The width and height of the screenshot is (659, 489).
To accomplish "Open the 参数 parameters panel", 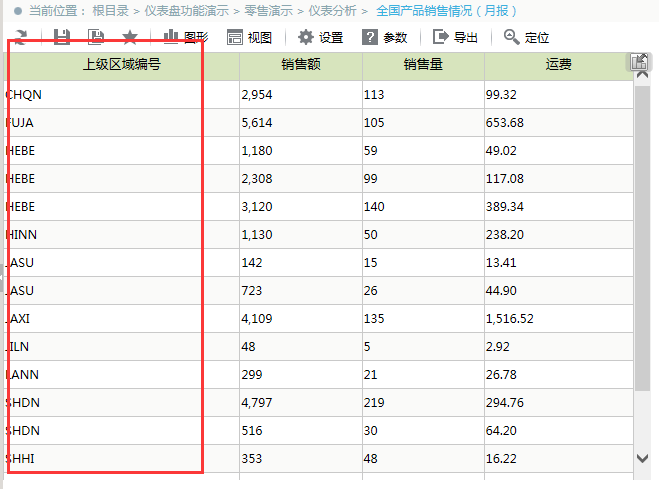I will pyautogui.click(x=385, y=37).
